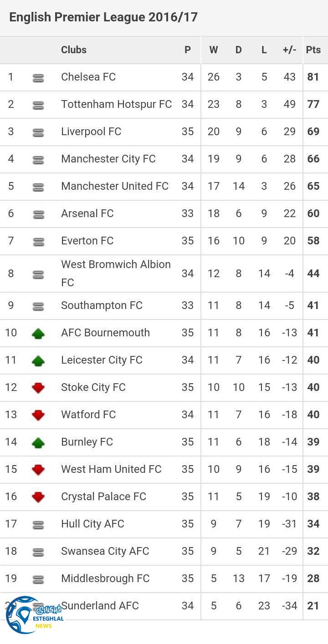Screen dimensions: 328x644
Task: Click the green up arrow beside AFC Bournemouth
Action: [x=38, y=334]
